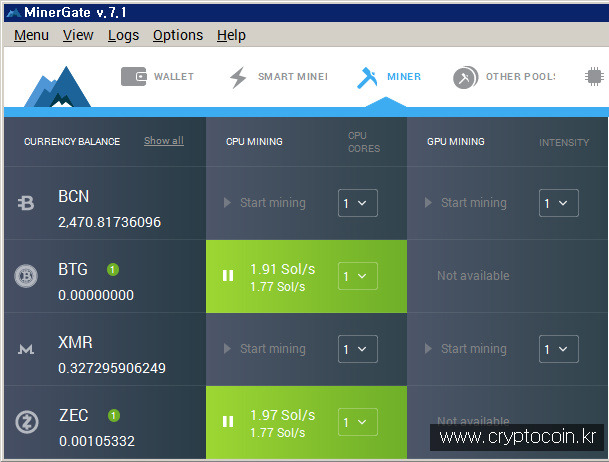Click ZEC balance 0.00105332
This screenshot has width=609, height=462.
(x=97, y=441)
